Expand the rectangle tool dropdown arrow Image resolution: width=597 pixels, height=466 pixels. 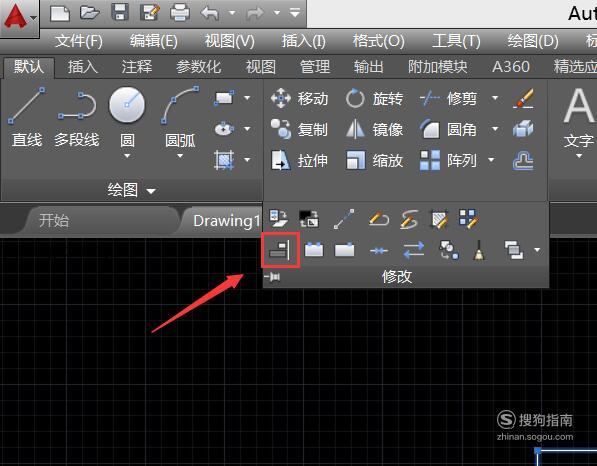[247, 98]
